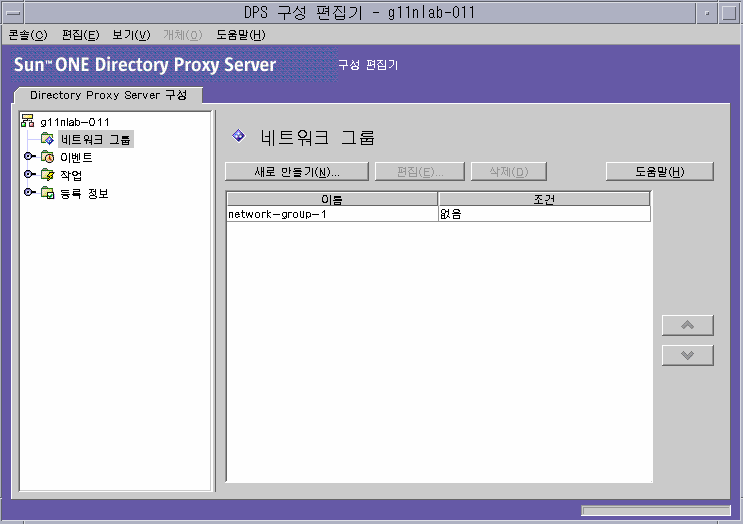743x524 pixels.
Task: Open the 콘솔(C) menu
Action: pos(28,35)
